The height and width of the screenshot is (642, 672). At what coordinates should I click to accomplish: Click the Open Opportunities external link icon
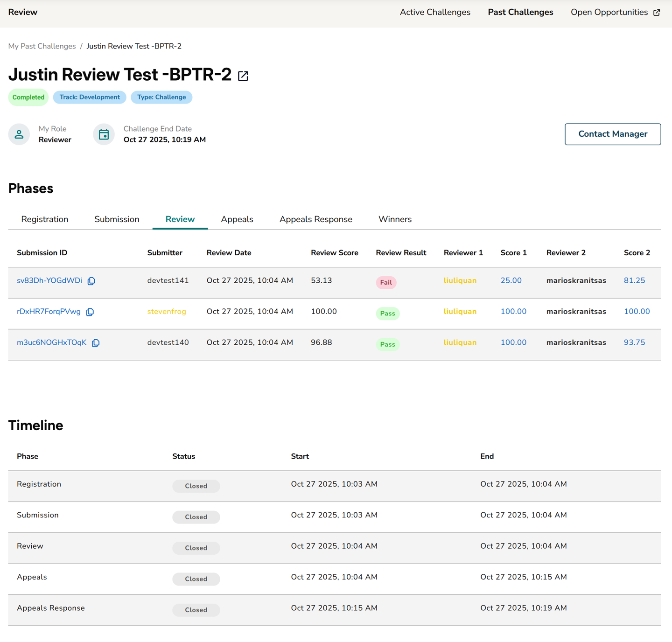tap(657, 13)
